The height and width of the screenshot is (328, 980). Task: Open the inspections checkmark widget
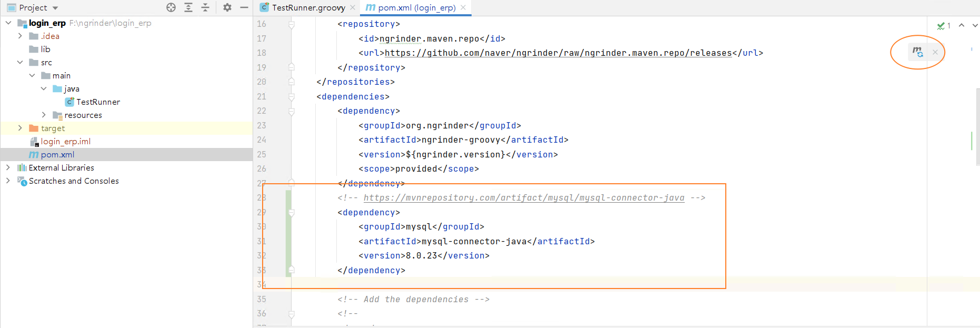(x=943, y=25)
